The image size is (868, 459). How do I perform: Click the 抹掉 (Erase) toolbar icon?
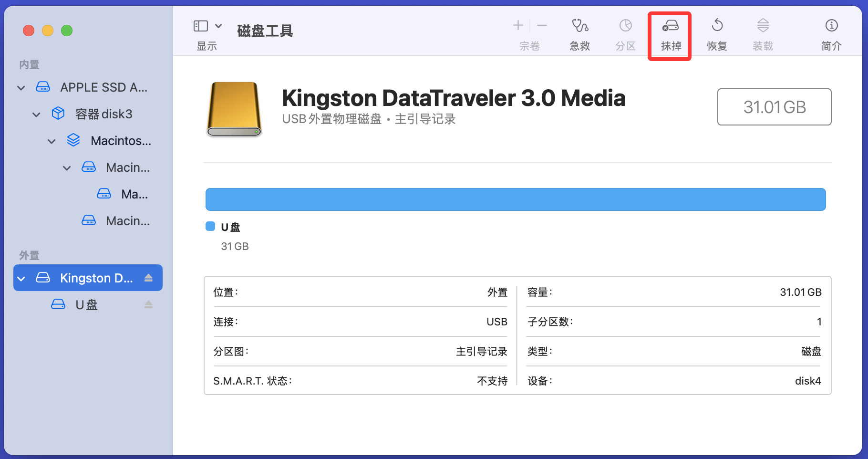tap(669, 33)
